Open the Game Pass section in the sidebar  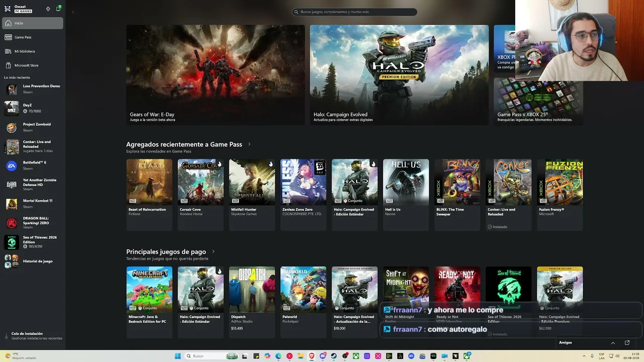[x=33, y=37]
